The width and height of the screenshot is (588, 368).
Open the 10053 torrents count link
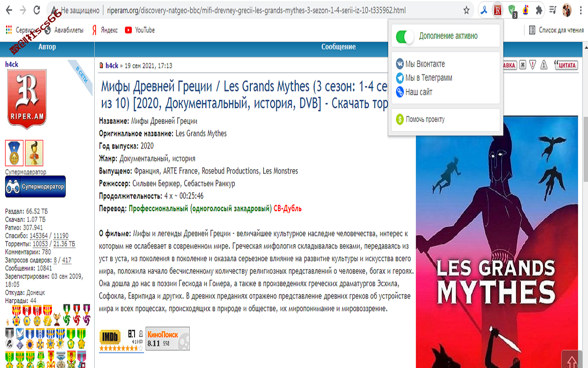point(40,244)
